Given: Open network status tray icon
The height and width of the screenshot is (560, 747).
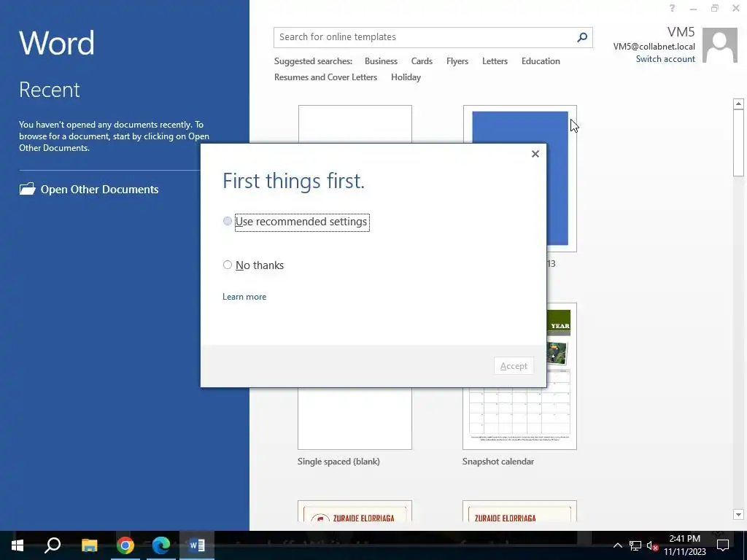Looking at the screenshot, I should point(635,545).
